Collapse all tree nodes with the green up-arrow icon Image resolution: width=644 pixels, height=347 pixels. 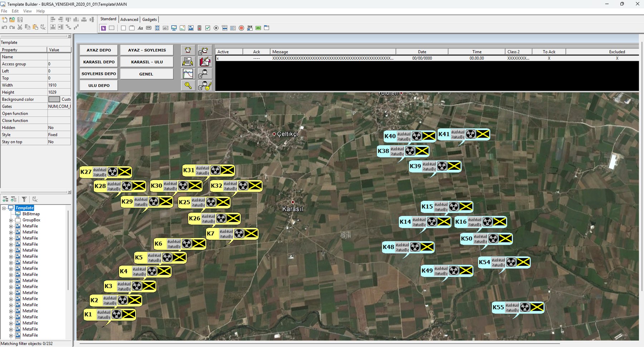coord(14,199)
